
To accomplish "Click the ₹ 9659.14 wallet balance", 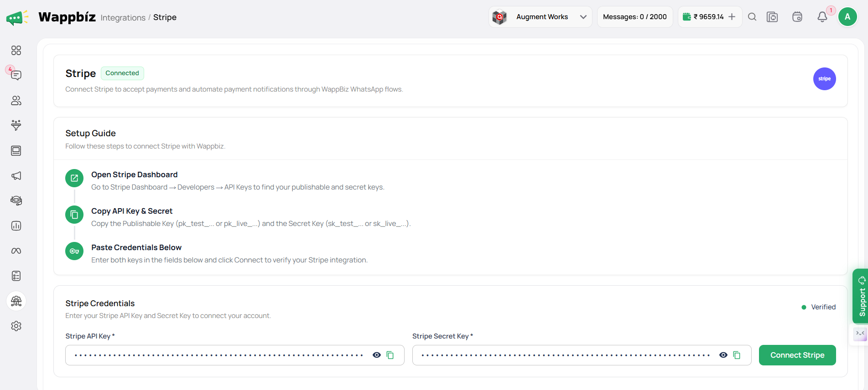I will click(x=709, y=17).
